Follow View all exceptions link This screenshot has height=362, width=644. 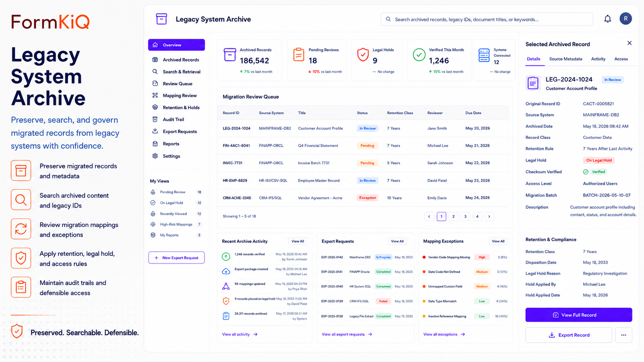[x=444, y=334]
